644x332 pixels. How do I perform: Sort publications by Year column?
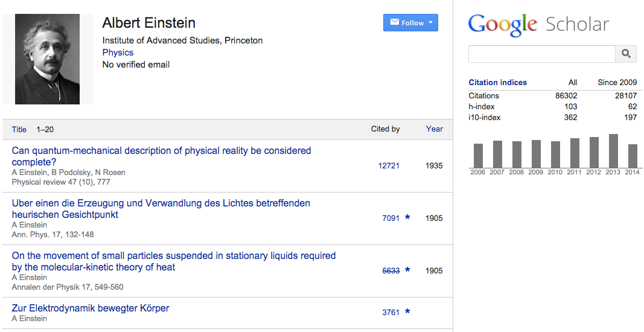click(434, 129)
